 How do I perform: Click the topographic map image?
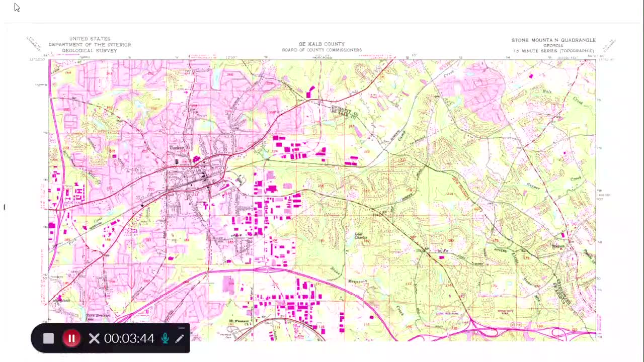tap(322, 200)
